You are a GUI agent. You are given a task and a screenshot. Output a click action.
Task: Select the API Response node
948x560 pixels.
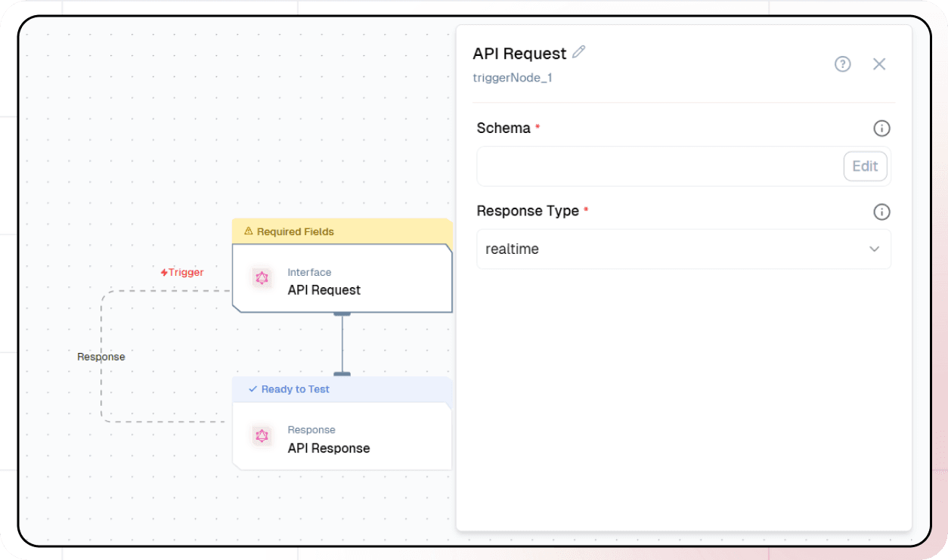342,436
